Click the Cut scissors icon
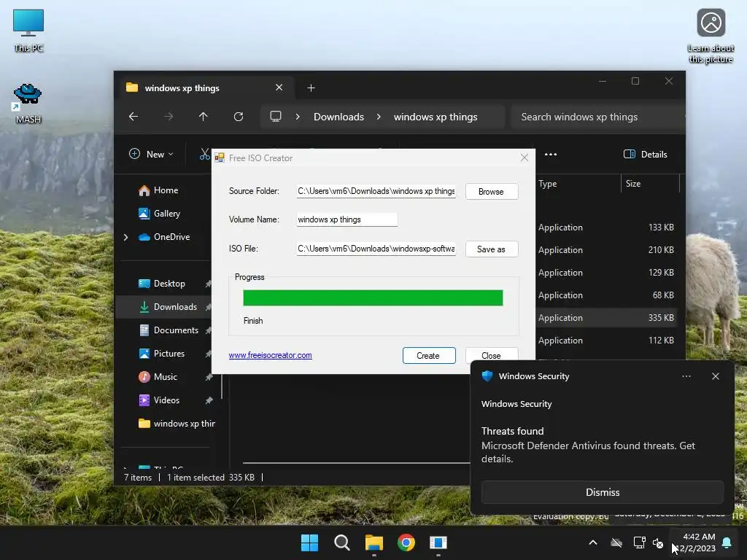 pos(204,154)
